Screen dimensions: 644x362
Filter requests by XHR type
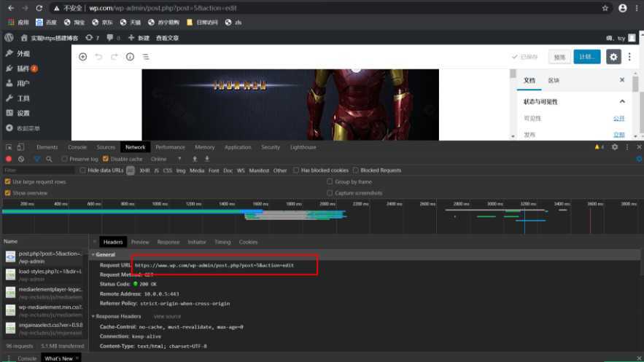144,170
